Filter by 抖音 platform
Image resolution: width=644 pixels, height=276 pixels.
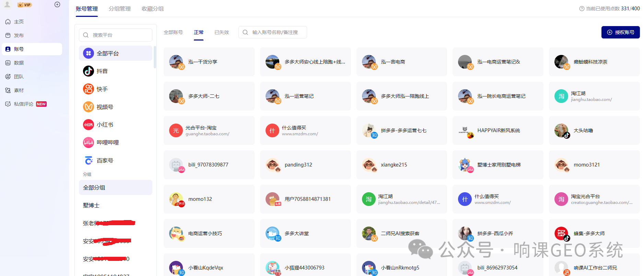point(116,71)
